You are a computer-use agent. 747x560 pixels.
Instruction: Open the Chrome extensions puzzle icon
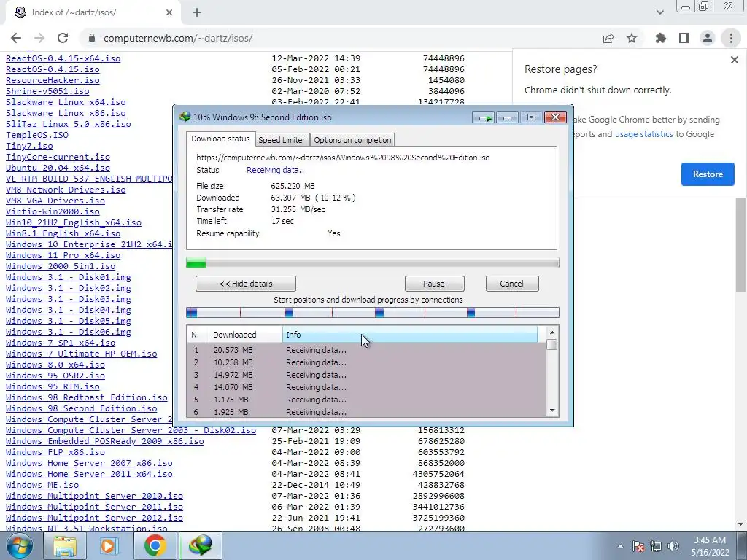point(661,38)
